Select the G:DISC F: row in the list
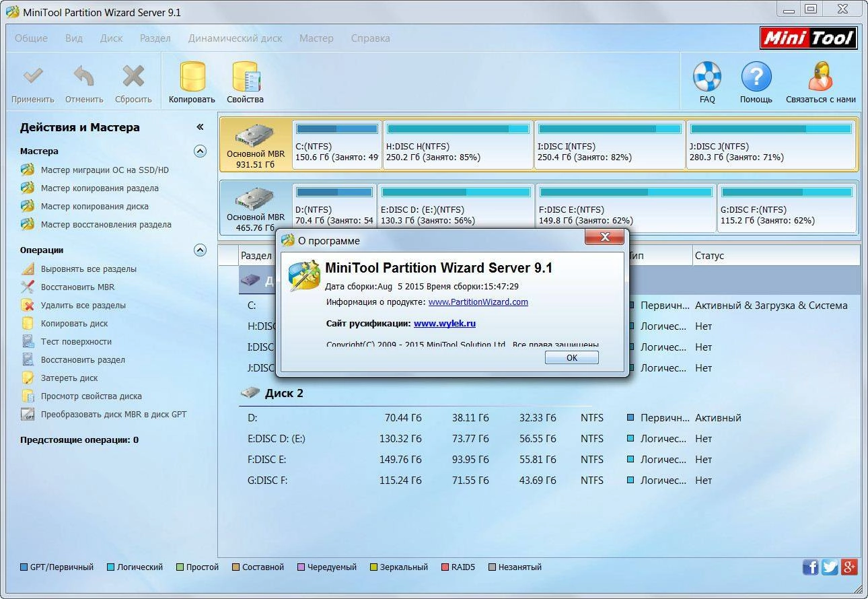Screen dimensions: 868x599 tap(549, 481)
